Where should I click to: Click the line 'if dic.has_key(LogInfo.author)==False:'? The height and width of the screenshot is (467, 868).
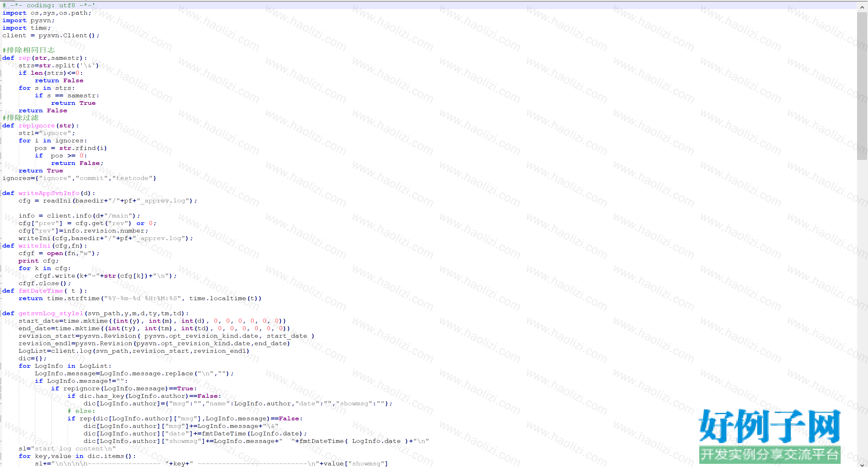144,396
